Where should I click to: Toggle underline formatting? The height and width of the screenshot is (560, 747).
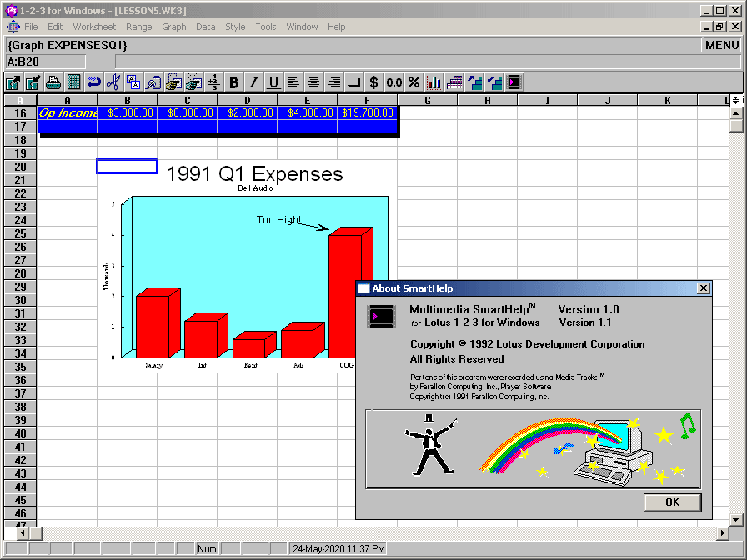tap(273, 82)
